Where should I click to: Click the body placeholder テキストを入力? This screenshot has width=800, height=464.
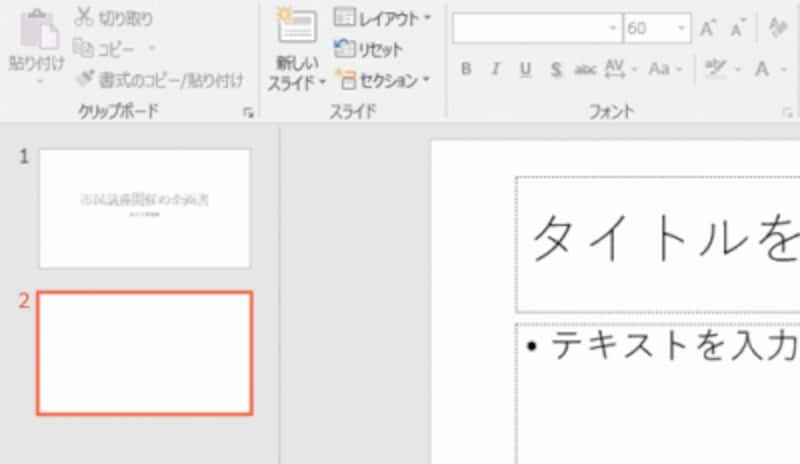click(x=658, y=393)
